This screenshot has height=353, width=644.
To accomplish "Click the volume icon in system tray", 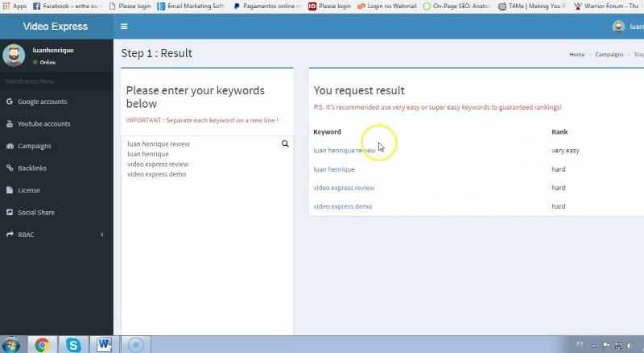I will coord(630,346).
